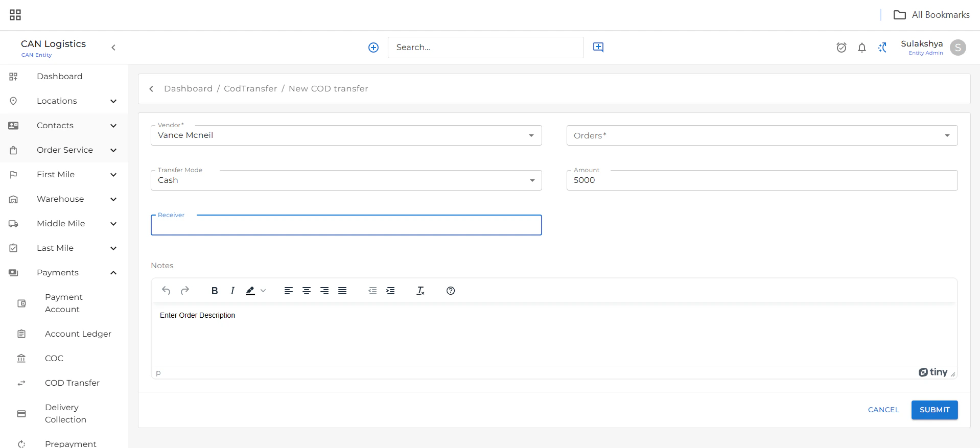Click the Search input field

coord(485,48)
